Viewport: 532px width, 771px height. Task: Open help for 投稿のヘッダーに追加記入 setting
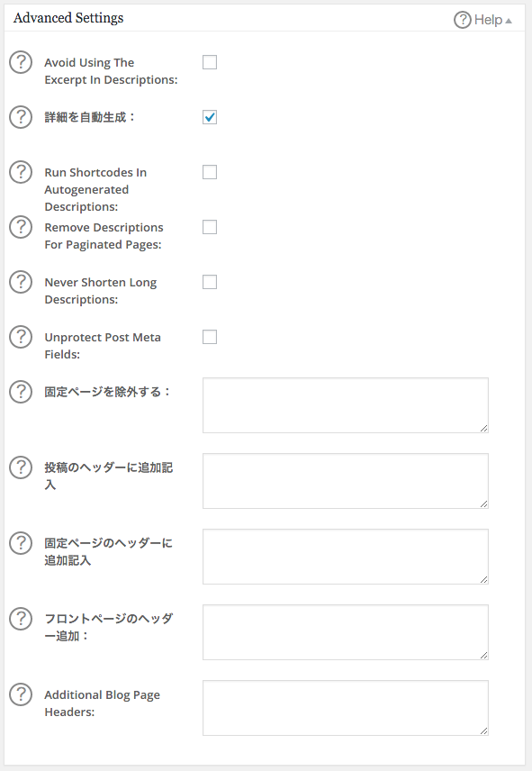click(x=20, y=467)
